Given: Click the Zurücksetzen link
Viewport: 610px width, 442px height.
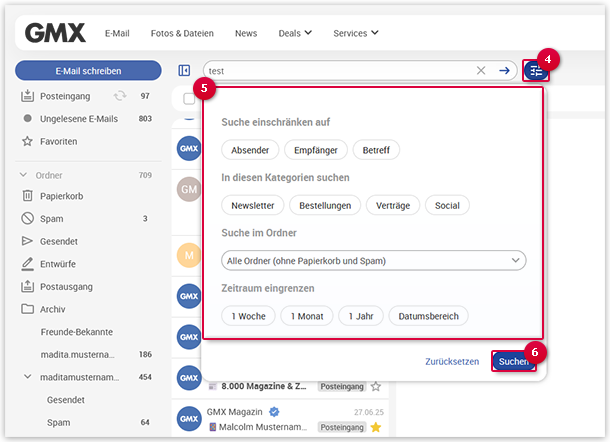Looking at the screenshot, I should (x=452, y=361).
